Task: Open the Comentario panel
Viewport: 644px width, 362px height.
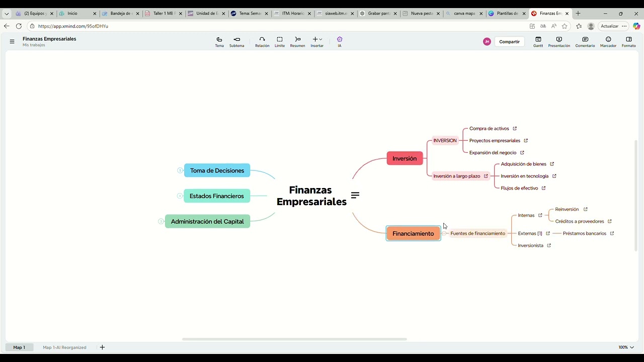Action: (585, 42)
